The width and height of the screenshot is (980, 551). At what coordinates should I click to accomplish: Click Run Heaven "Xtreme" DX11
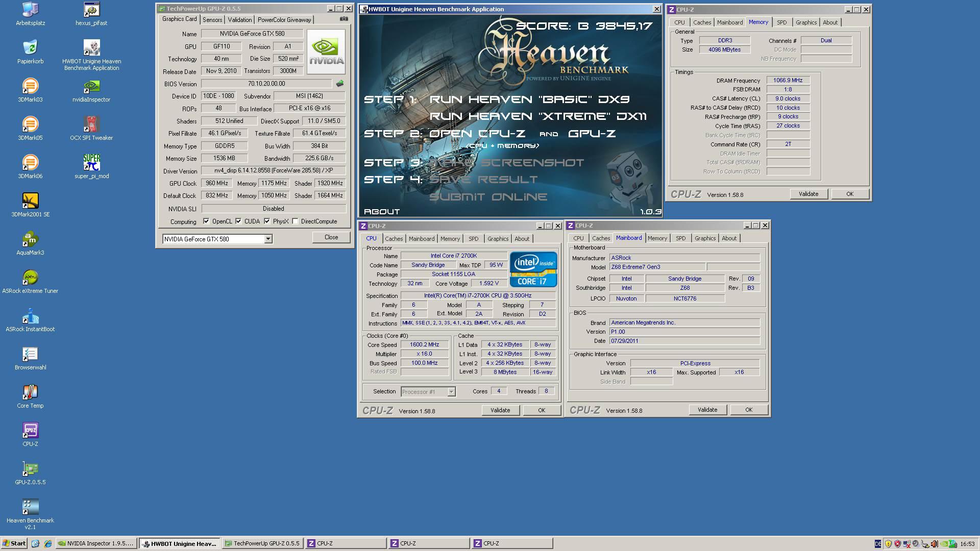538,116
